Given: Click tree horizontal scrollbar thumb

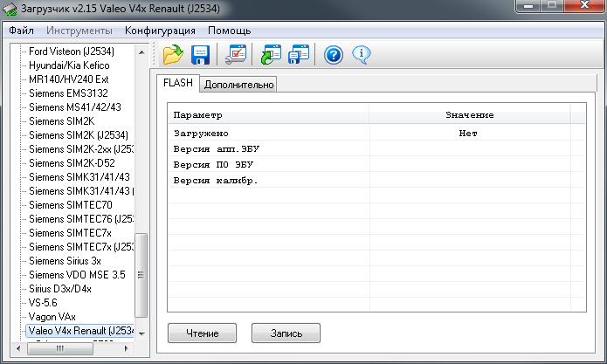Looking at the screenshot, I should [60, 348].
